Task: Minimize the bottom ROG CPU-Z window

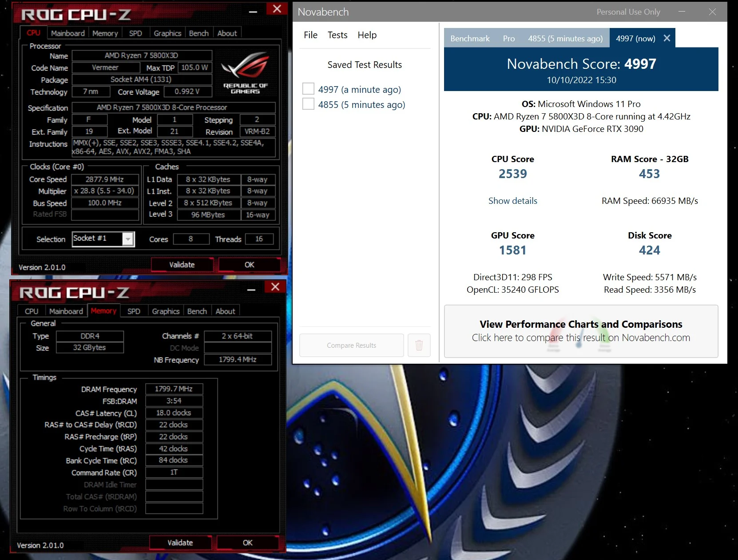Action: coord(251,289)
